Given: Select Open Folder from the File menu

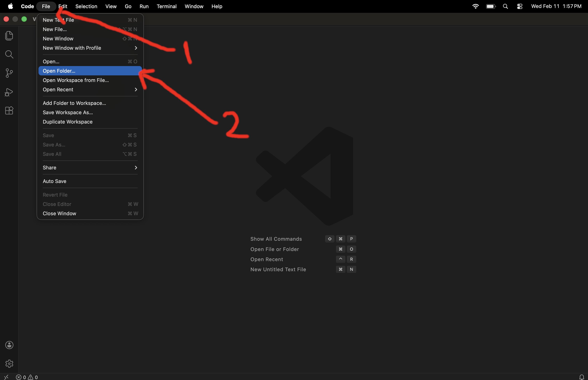Looking at the screenshot, I should coord(59,71).
